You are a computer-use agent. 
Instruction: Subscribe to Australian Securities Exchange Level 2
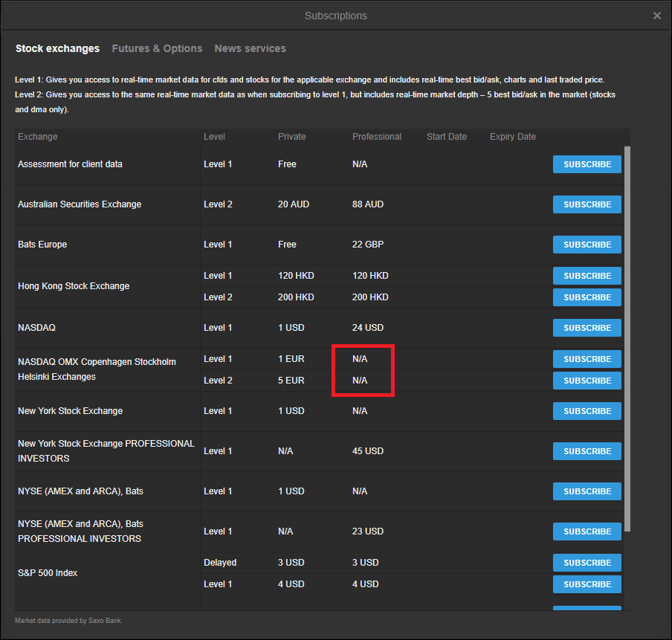point(587,204)
